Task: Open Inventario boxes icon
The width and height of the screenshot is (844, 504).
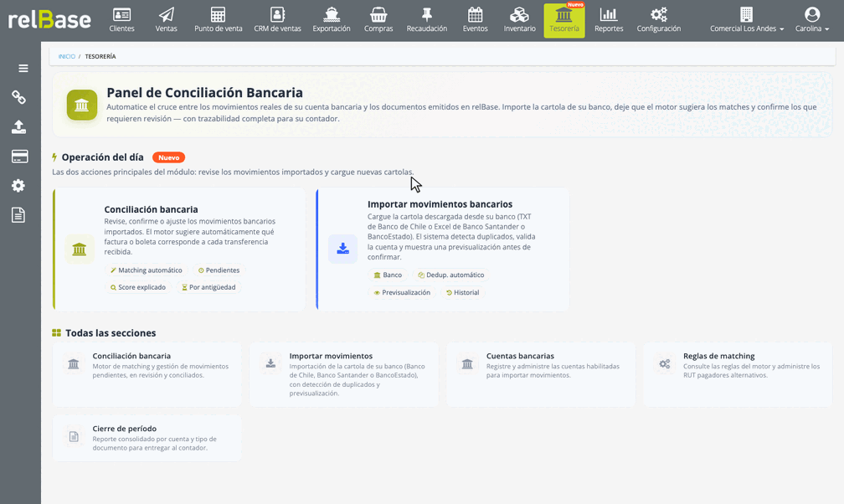Action: 519,14
